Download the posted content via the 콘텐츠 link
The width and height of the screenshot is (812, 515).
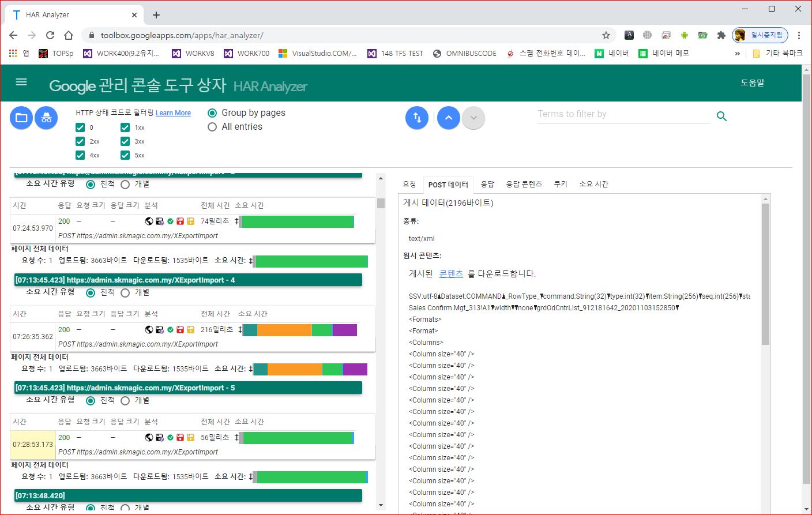click(451, 274)
